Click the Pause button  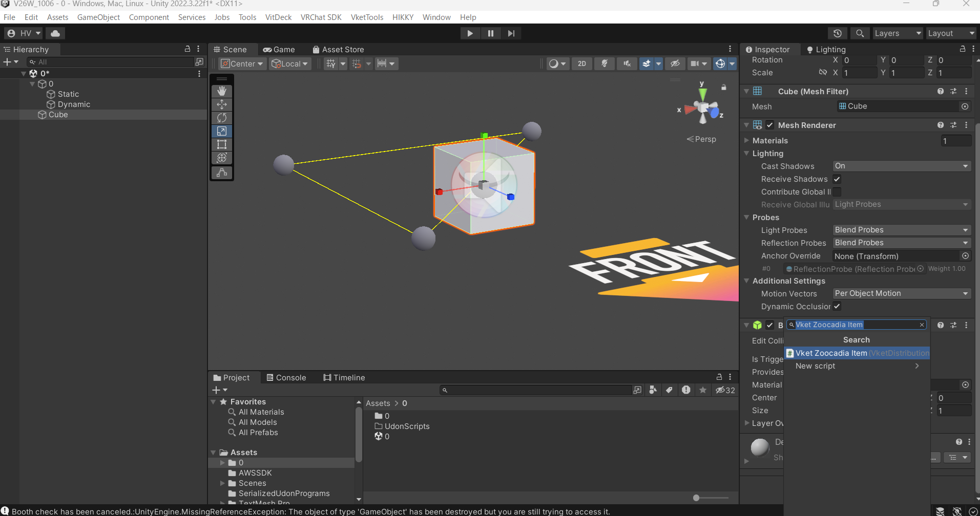click(491, 33)
